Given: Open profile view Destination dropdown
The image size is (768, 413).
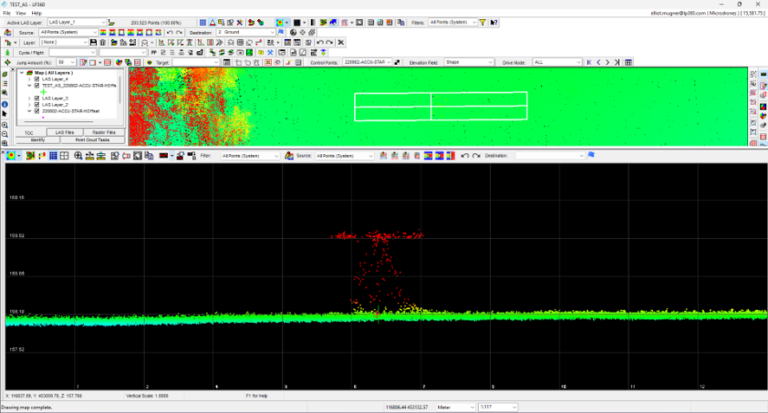Looking at the screenshot, I should tap(550, 156).
